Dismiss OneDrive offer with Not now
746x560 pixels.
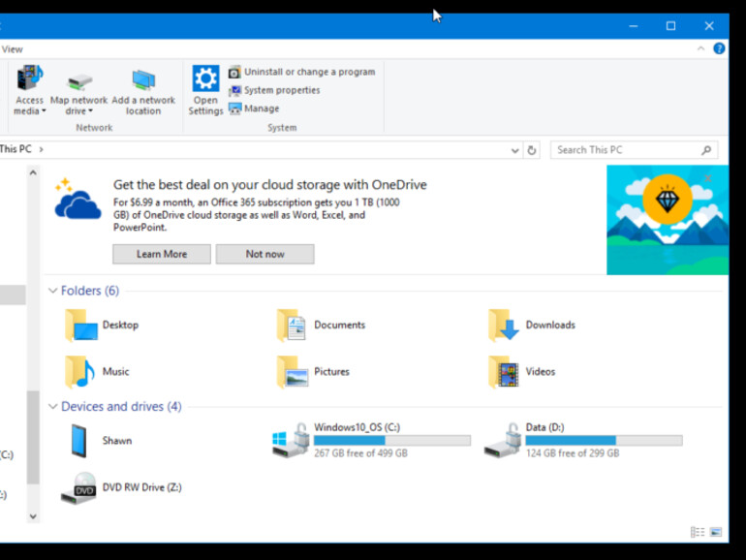tap(265, 254)
